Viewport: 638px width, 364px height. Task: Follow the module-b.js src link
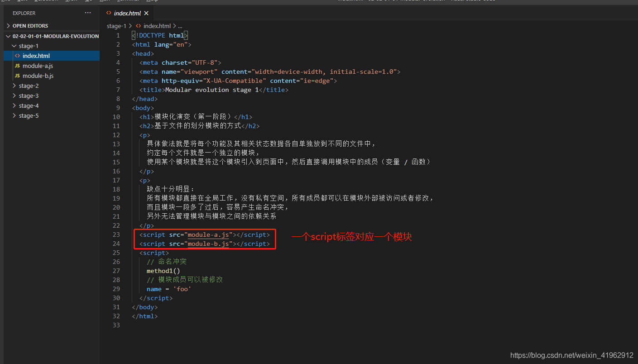208,244
